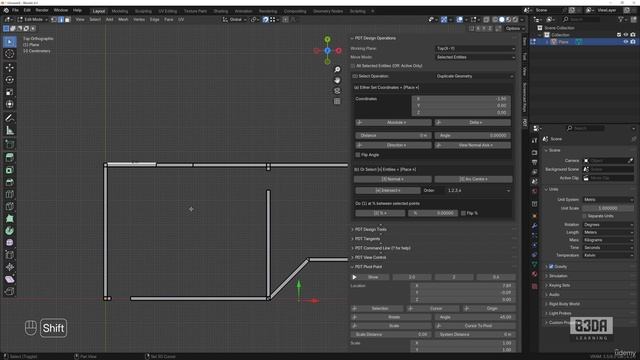The width and height of the screenshot is (640, 360).
Task: Hide the Collection with eye icon
Action: (626, 35)
